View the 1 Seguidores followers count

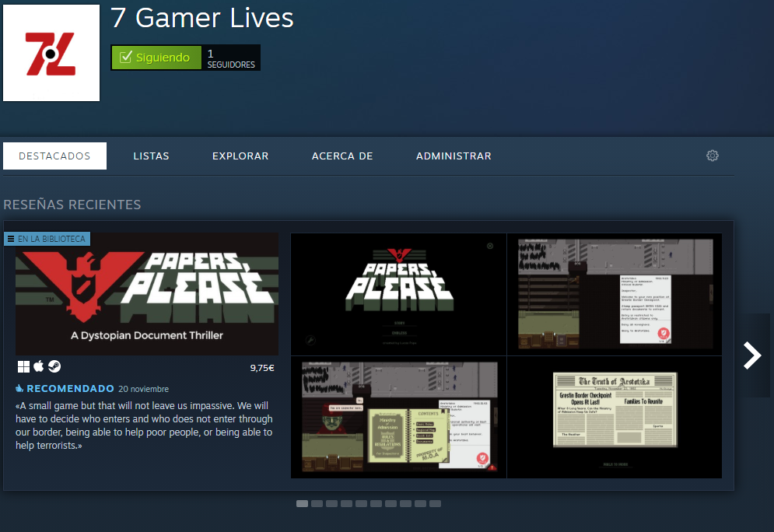point(230,58)
